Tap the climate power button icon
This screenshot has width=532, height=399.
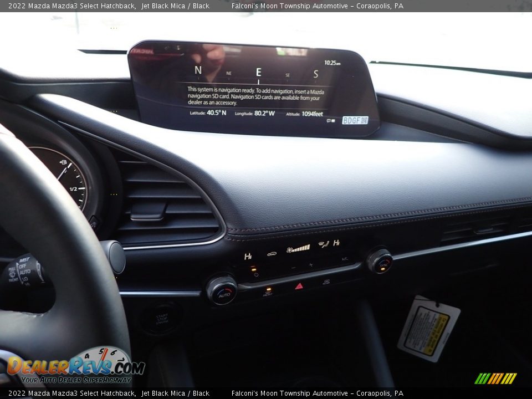pos(256,274)
